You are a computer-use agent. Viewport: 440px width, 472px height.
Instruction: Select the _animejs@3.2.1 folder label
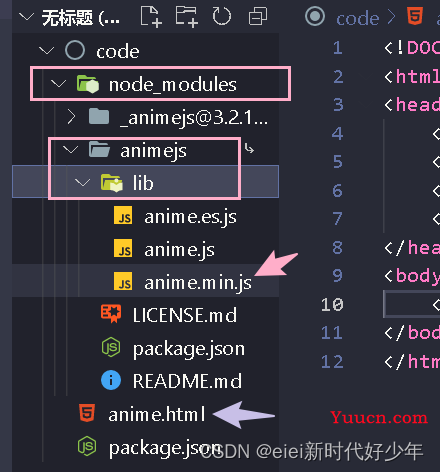pyautogui.click(x=194, y=118)
